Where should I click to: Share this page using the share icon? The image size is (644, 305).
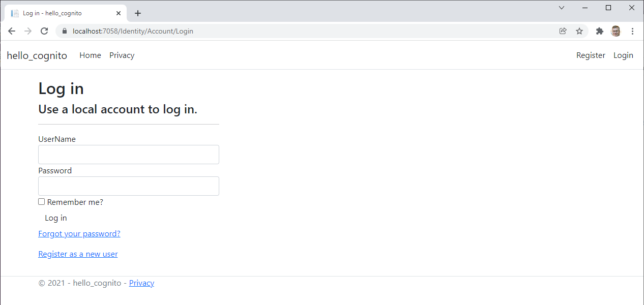click(563, 31)
